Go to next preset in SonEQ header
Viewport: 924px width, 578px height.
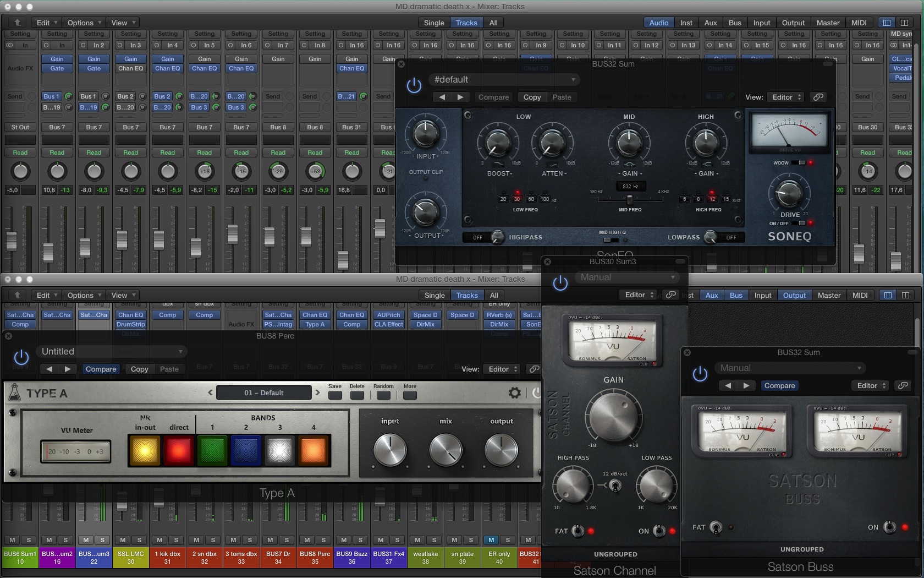coord(460,97)
